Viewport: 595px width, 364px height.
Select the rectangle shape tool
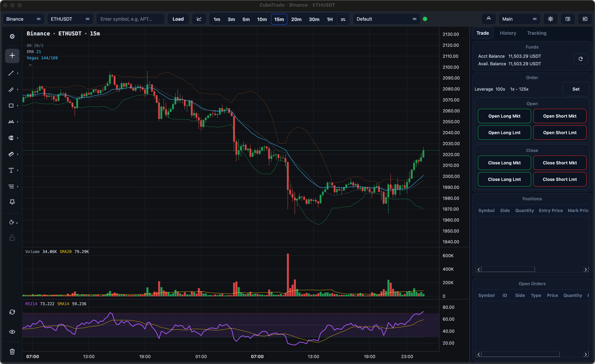(x=11, y=106)
